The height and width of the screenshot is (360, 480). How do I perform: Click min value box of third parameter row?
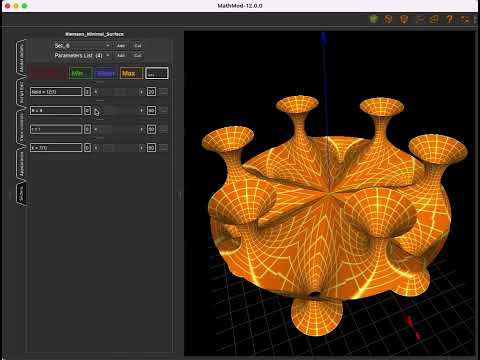[x=87, y=129]
